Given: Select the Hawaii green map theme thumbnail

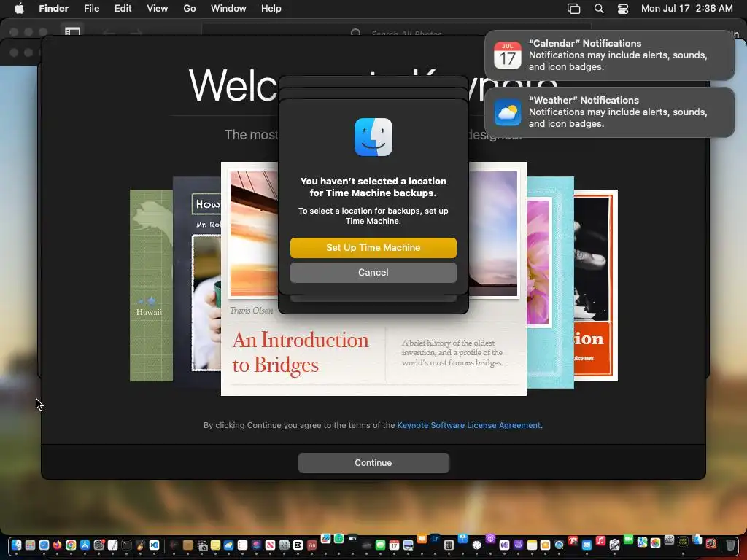Looking at the screenshot, I should 151,286.
